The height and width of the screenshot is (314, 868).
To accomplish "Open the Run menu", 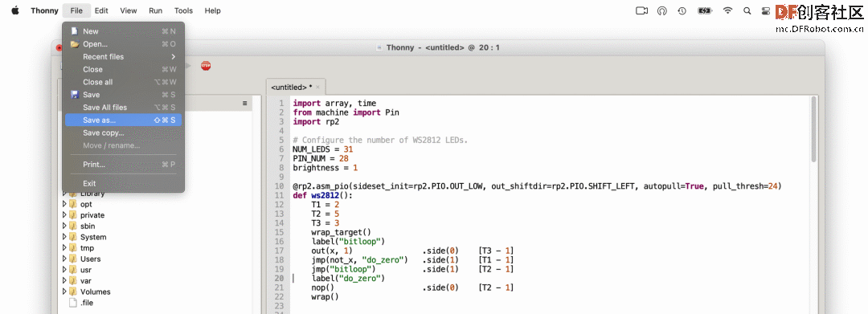I will click(x=156, y=10).
